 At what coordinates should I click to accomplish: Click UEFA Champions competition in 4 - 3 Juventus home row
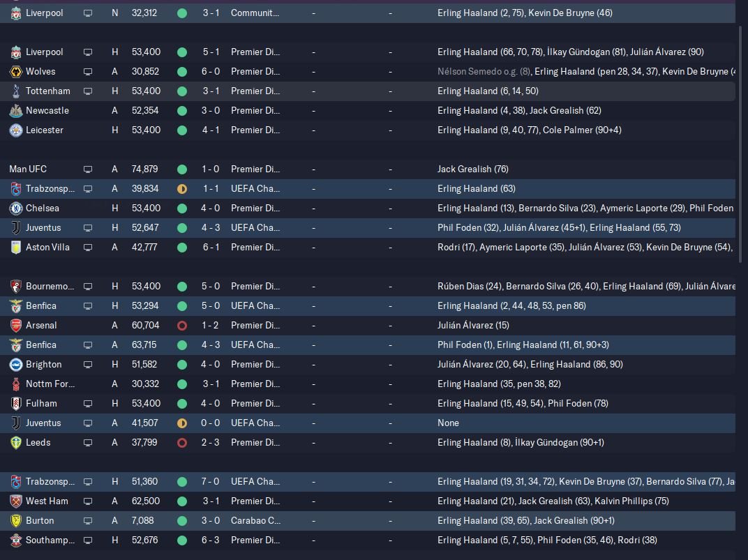255,228
